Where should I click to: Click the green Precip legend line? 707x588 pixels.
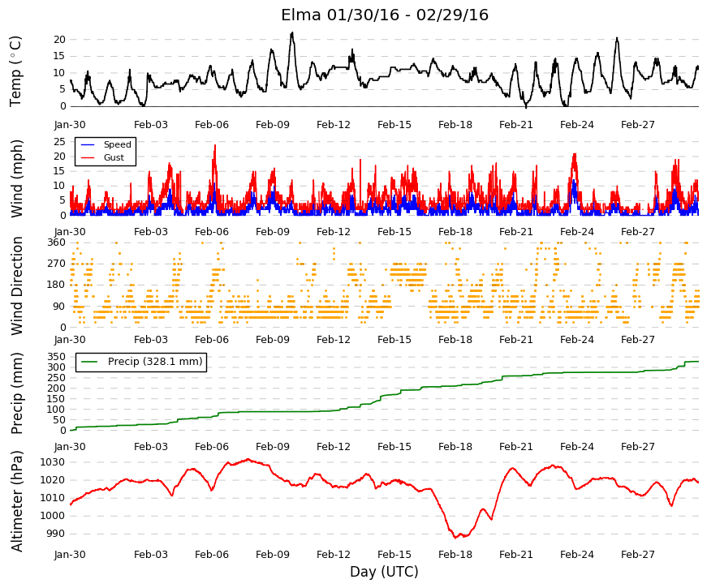tap(88, 362)
